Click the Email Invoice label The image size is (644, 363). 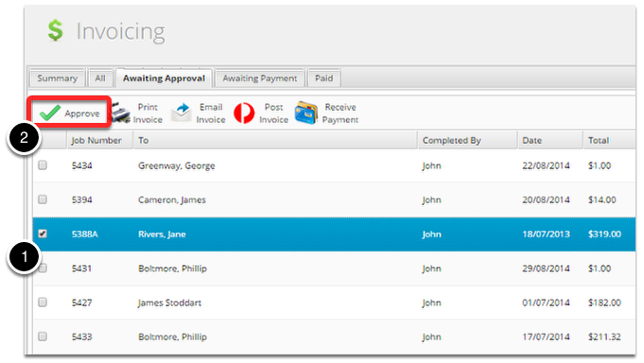pos(211,113)
